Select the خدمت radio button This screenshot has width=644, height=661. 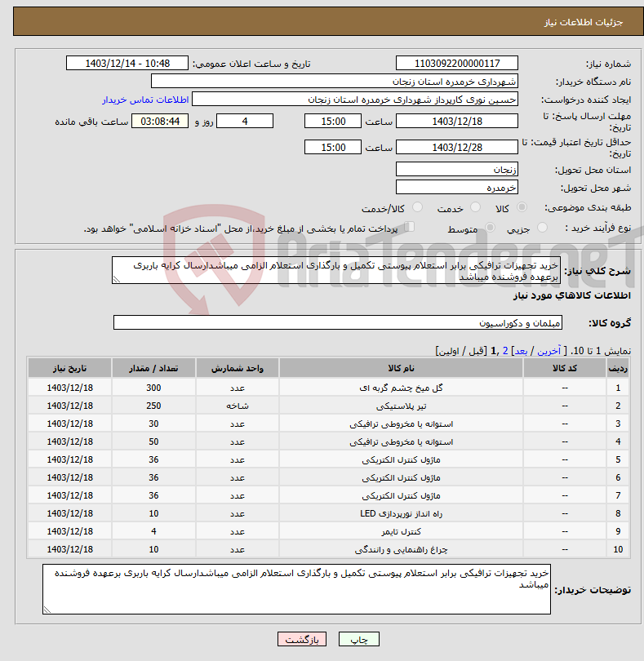475,207
